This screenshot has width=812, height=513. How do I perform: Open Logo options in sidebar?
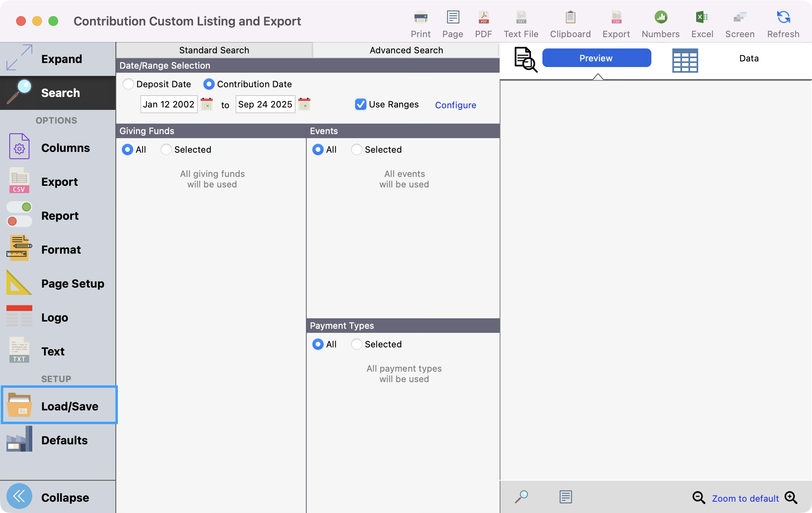click(58, 317)
